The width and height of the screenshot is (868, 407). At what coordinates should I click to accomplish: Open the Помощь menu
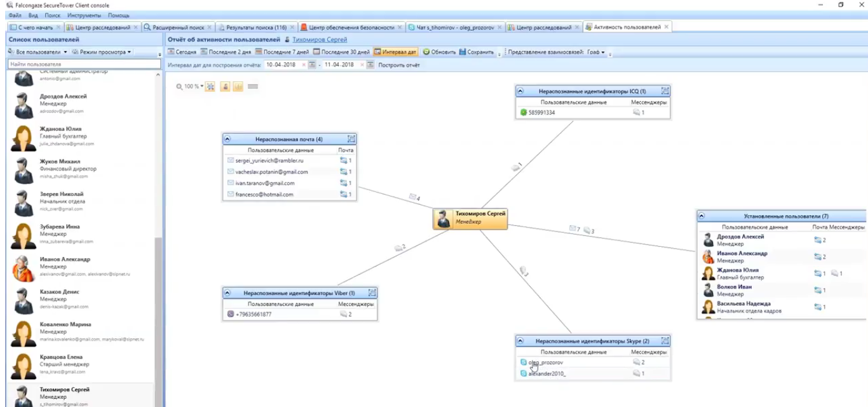coord(118,15)
